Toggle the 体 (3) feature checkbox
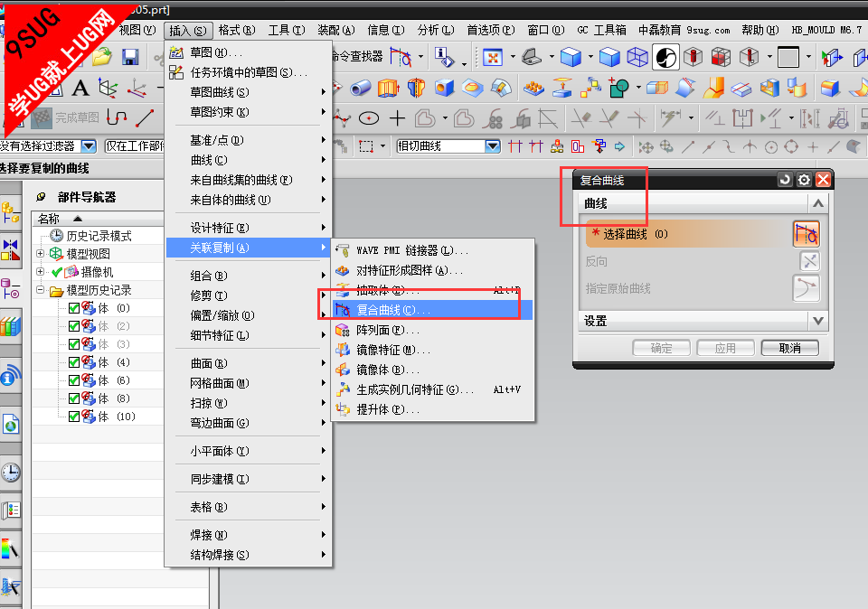Image resolution: width=868 pixels, height=609 pixels. (74, 344)
